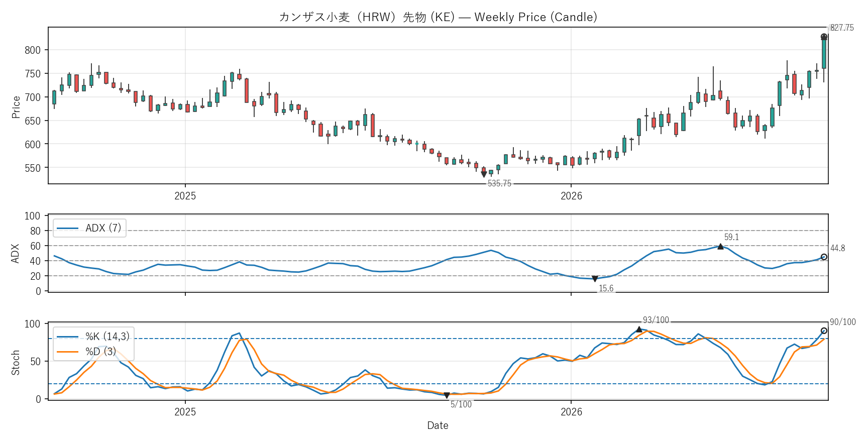Select the down-triangle marker at ADX 15.6
This screenshot has width=868, height=441.
tap(595, 279)
